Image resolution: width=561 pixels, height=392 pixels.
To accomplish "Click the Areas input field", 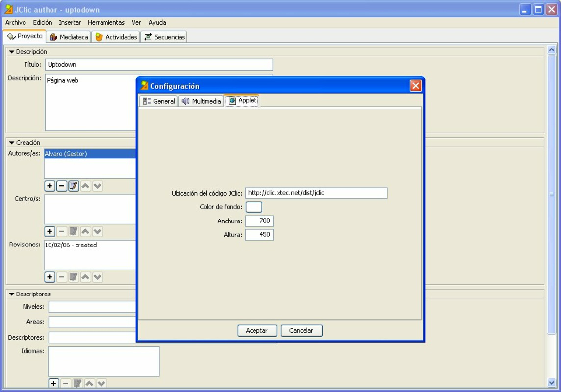I will (x=92, y=322).
